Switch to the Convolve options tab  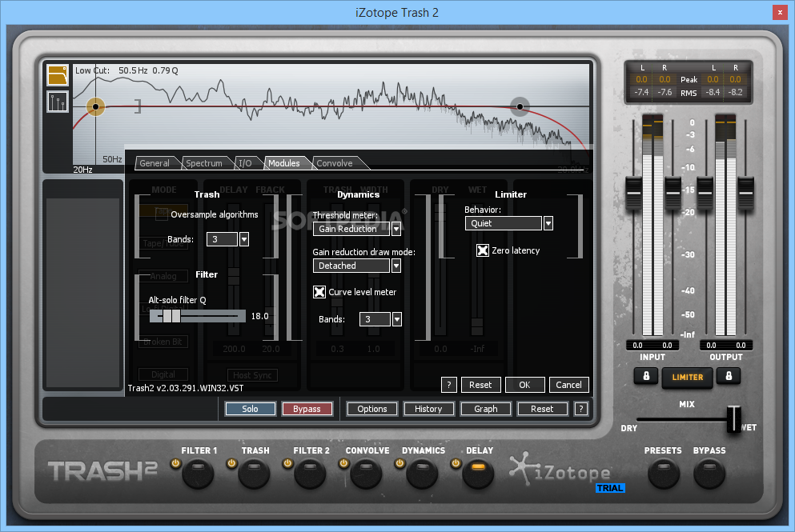pyautogui.click(x=335, y=163)
